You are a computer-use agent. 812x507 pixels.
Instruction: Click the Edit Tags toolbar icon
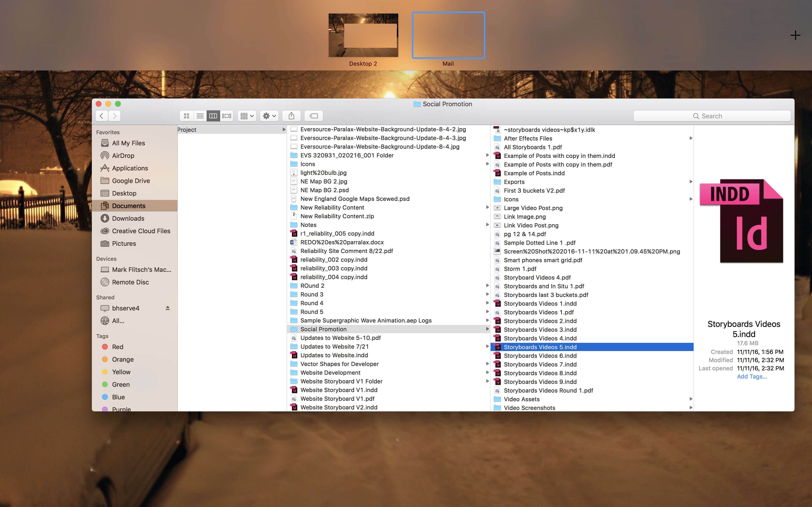click(x=313, y=116)
